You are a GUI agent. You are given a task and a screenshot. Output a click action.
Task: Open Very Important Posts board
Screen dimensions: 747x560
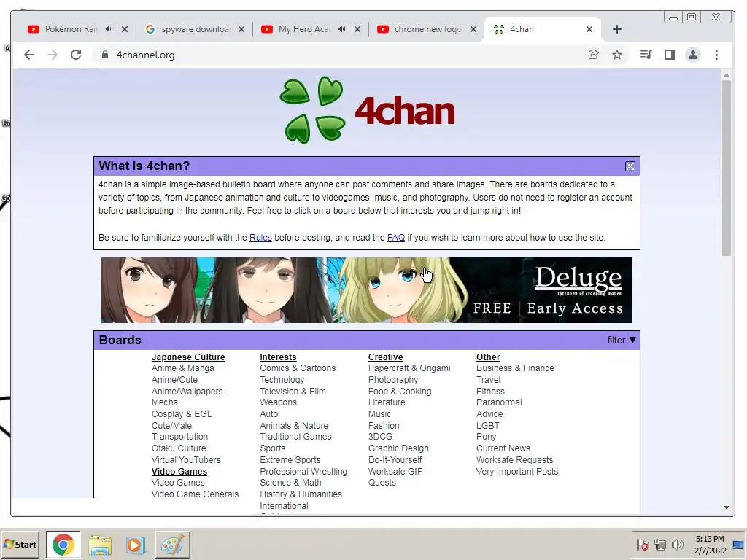click(517, 472)
